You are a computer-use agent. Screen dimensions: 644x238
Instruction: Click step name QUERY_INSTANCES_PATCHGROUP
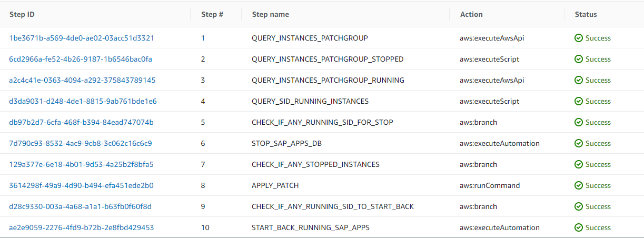310,38
